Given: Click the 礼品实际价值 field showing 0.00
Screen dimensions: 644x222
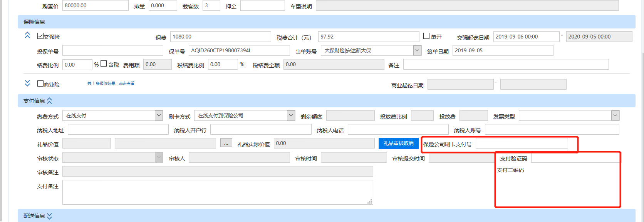Looking at the screenshot, I should point(324,143).
